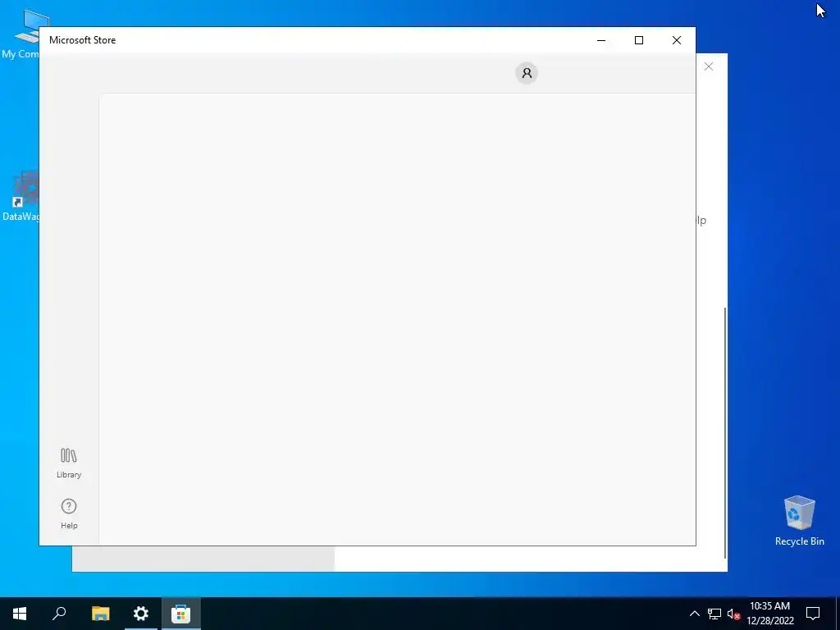This screenshot has height=630, width=840.
Task: Select Microsoft Store taskbar icon
Action: point(181,614)
